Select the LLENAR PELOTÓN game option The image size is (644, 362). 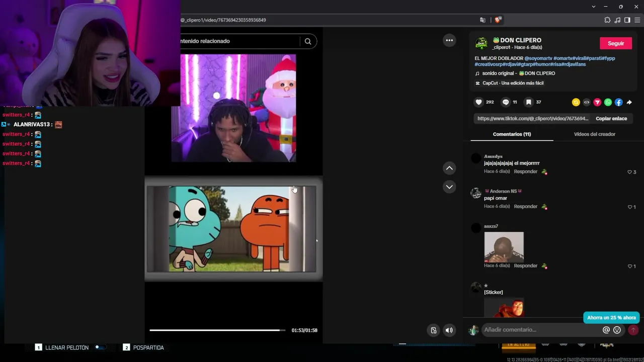click(67, 347)
